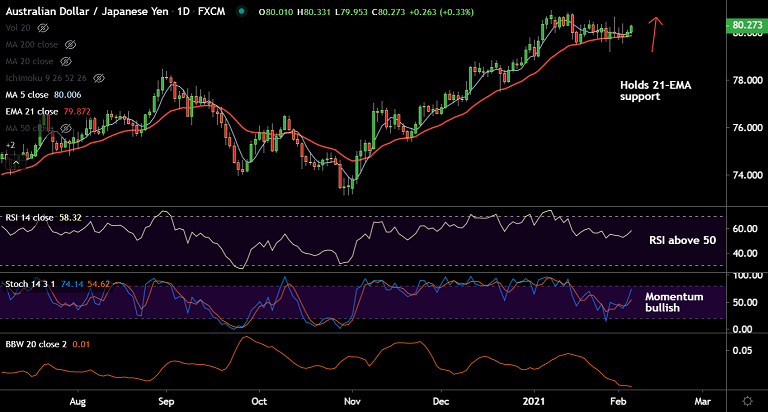This screenshot has height=412, width=768.
Task: Click the Feb label on time axis
Action: pos(618,401)
